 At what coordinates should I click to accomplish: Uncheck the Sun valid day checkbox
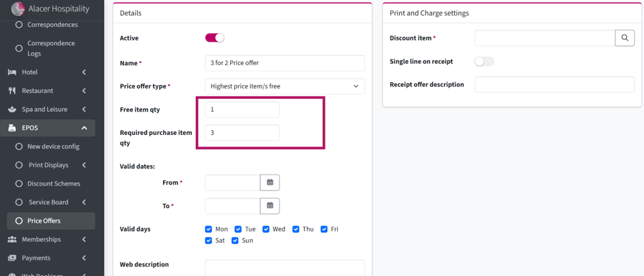(x=235, y=240)
